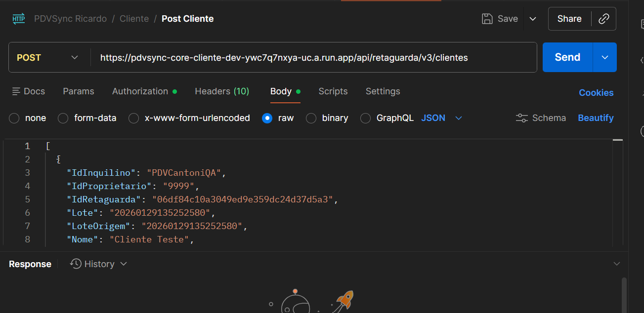Viewport: 644px width, 313px height.
Task: Open the response History clock icon
Action: pos(76,264)
